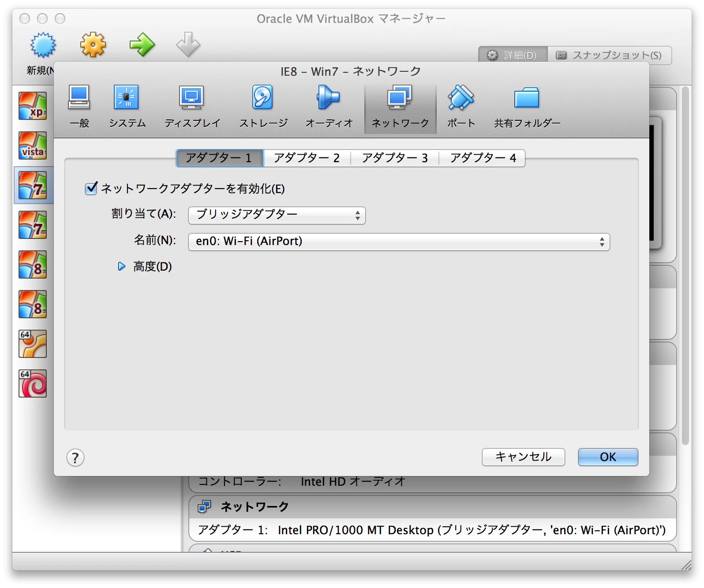704x588 pixels.
Task: Click the highlighted Windows 7 VM icon
Action: click(x=33, y=185)
